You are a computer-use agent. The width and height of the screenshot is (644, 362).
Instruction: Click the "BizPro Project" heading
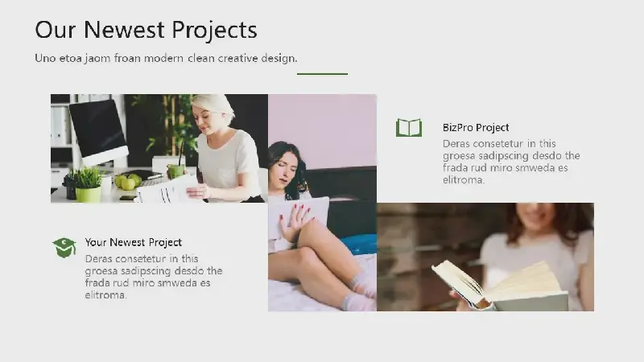[x=476, y=127]
